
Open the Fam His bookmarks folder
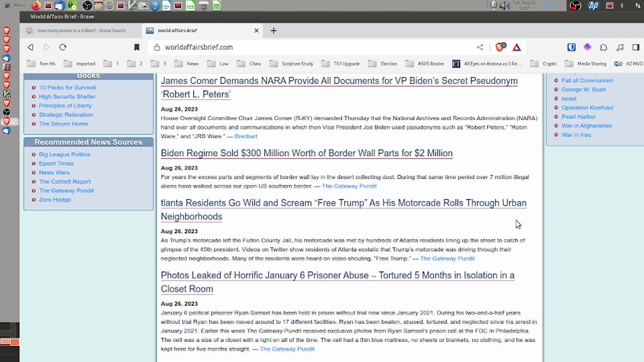click(41, 64)
